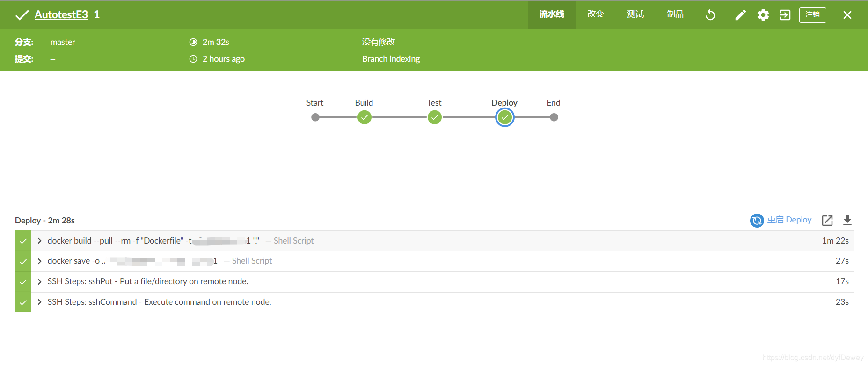Click the '23s' step duration
Screen dimensions: 868x366
(842, 302)
